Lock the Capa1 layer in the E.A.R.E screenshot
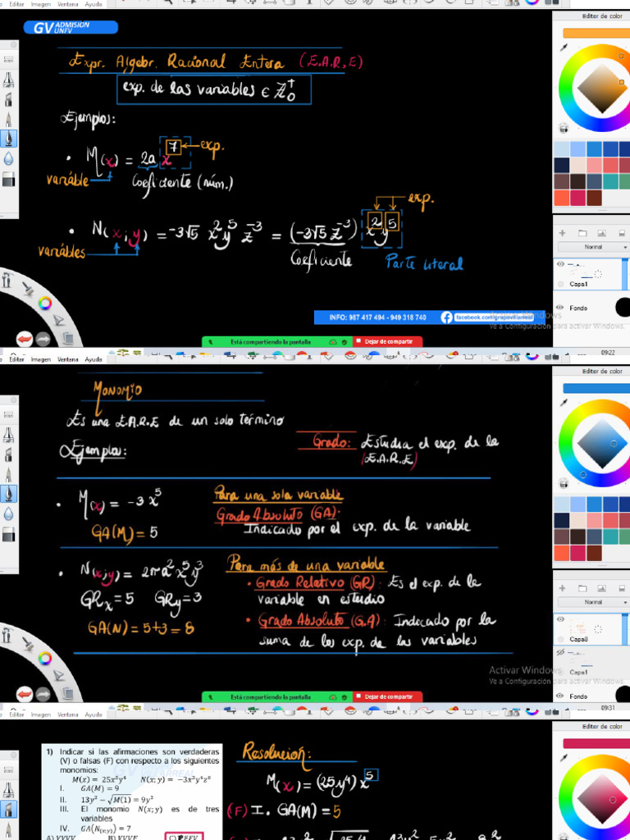Screen dimensions: 630x840 coord(561,284)
